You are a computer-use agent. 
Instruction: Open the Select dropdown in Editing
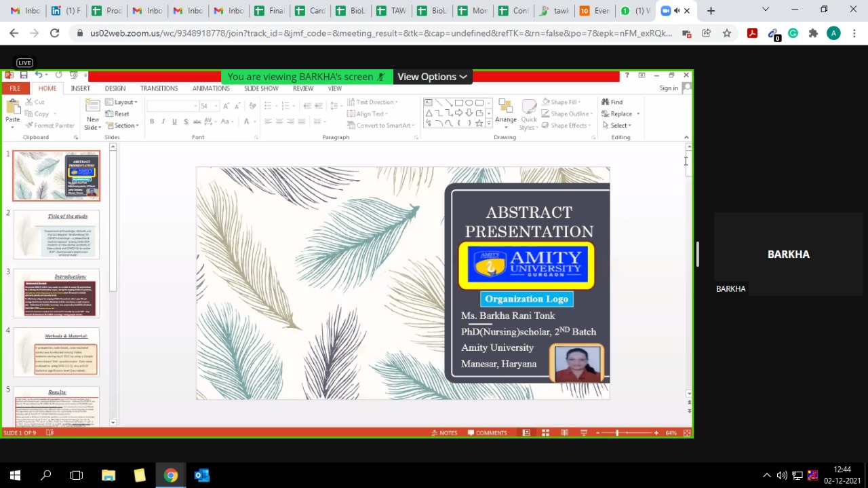pyautogui.click(x=616, y=126)
